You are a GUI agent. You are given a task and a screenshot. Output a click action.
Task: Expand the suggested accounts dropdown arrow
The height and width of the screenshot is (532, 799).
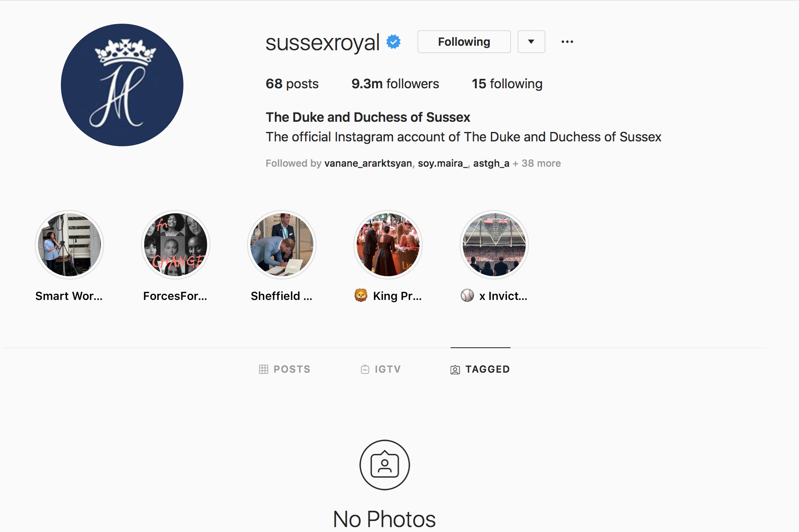(x=531, y=42)
